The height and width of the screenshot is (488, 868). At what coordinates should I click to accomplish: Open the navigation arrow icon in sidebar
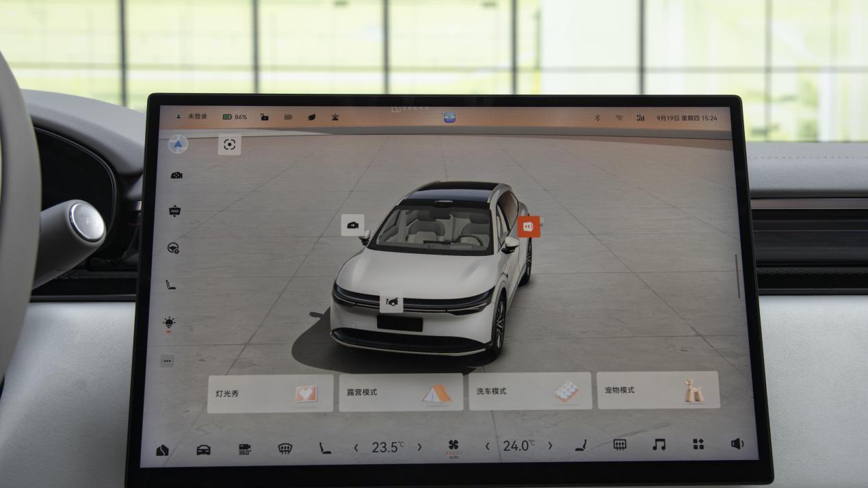coord(178,144)
